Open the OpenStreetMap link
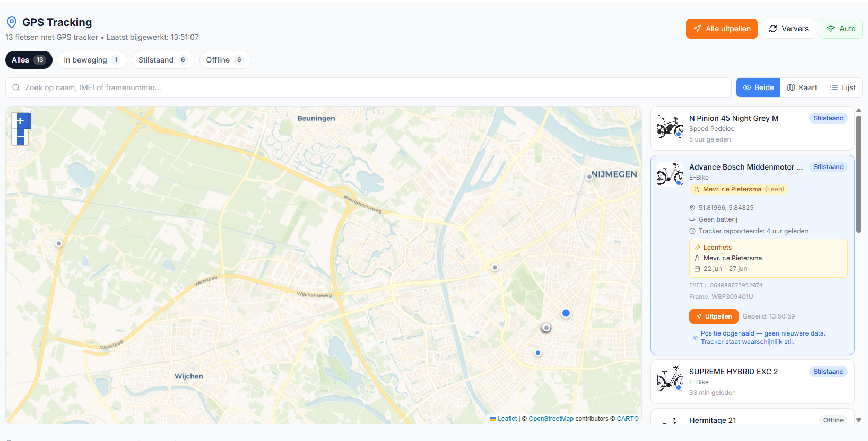This screenshot has width=868, height=441. 551,419
